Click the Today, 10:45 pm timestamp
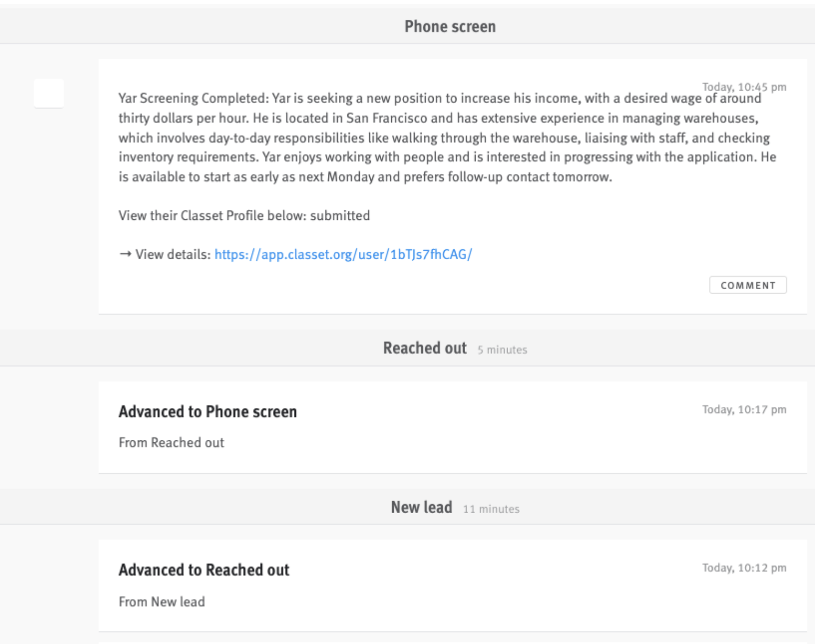The width and height of the screenshot is (815, 644). coord(744,87)
